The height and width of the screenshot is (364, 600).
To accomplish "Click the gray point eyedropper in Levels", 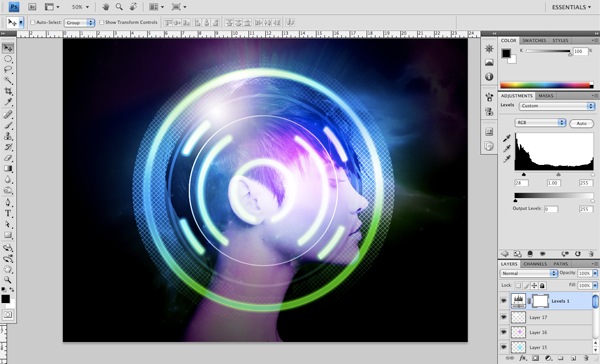I will [x=507, y=149].
